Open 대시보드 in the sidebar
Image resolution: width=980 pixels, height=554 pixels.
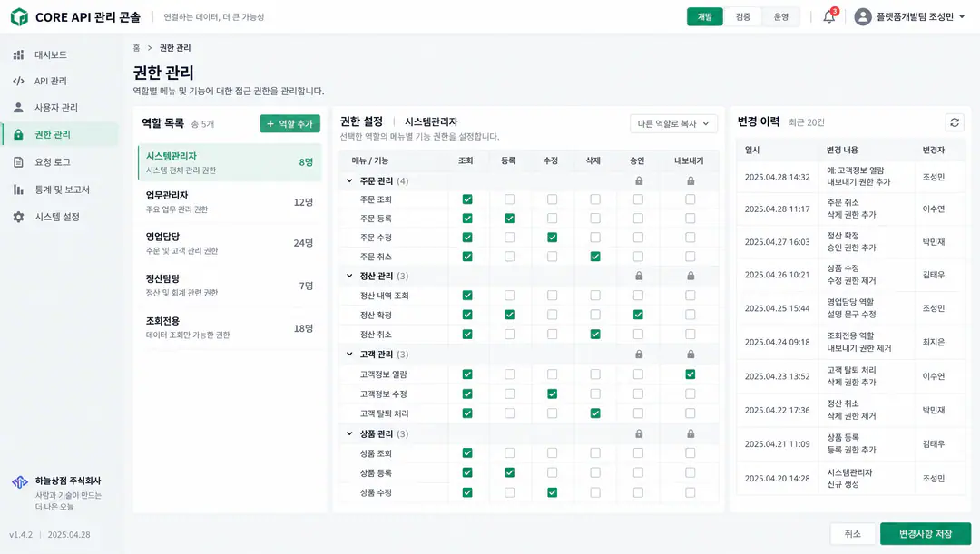click(60, 55)
